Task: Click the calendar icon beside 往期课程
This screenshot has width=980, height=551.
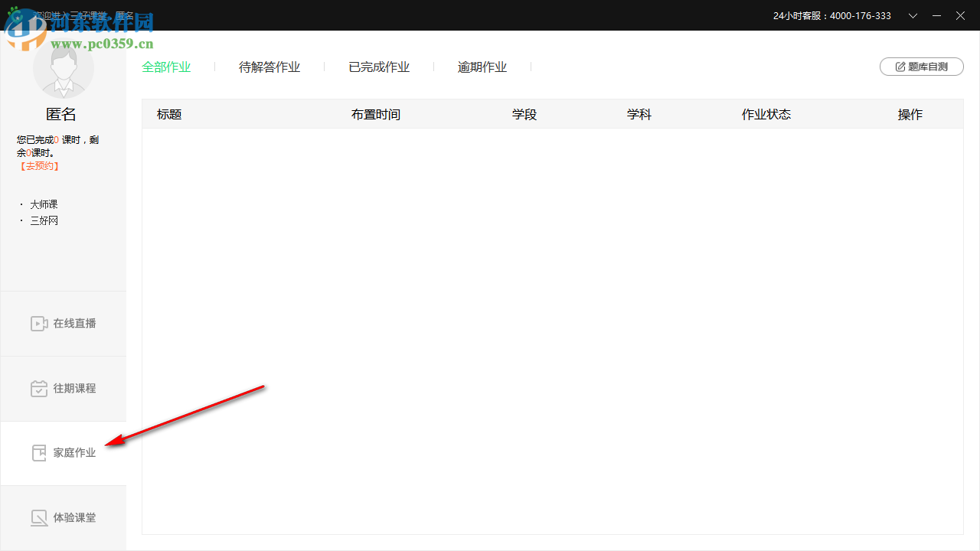Action: pos(39,389)
